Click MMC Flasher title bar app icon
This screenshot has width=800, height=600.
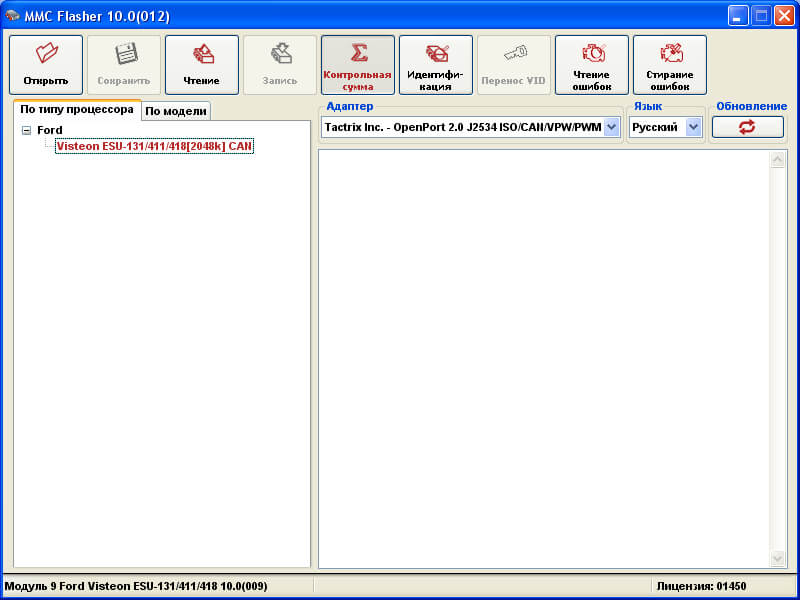point(12,16)
